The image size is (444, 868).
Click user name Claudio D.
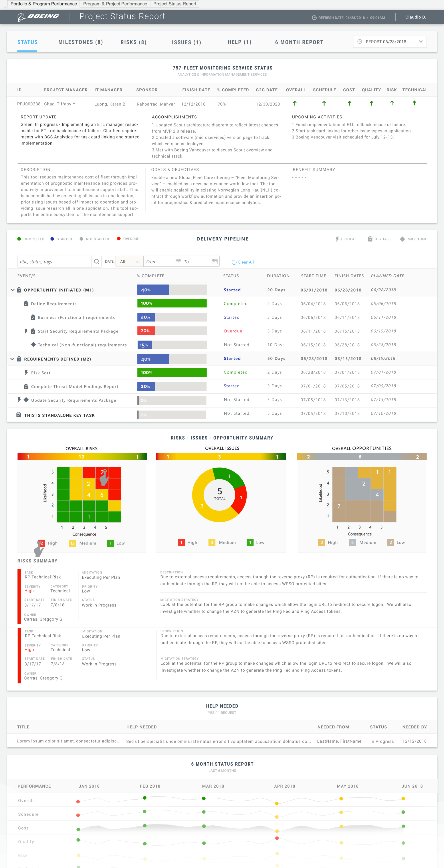coord(415,17)
